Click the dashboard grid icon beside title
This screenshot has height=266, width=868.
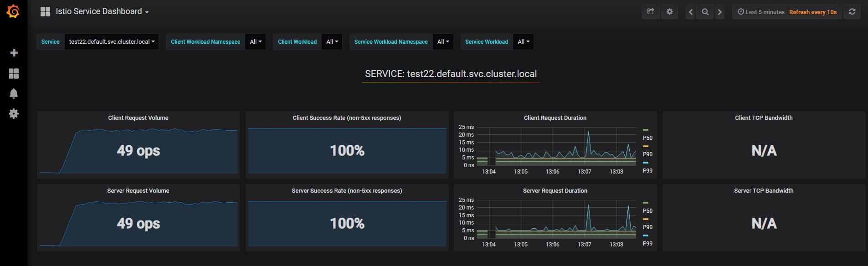point(45,12)
